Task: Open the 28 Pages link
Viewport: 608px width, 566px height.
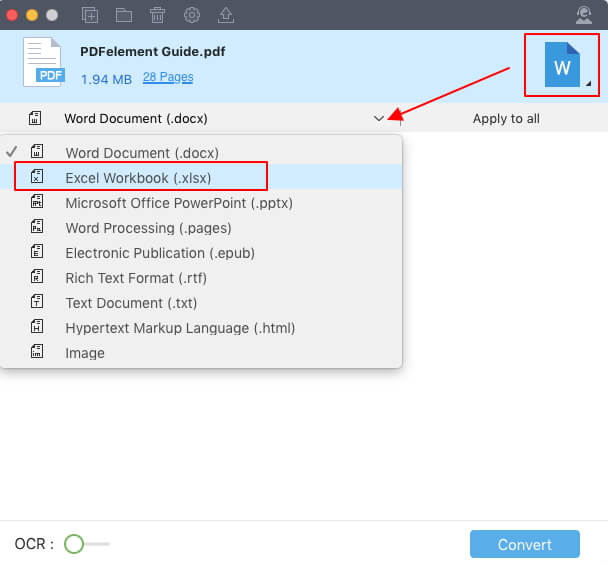Action: 168,77
